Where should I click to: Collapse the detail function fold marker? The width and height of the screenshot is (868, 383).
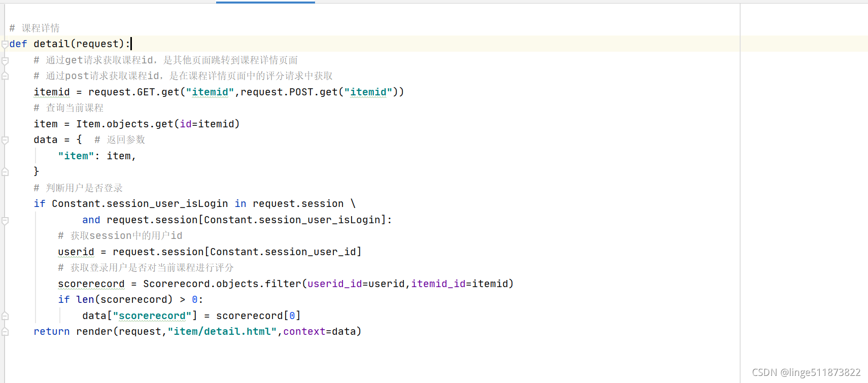coord(5,44)
